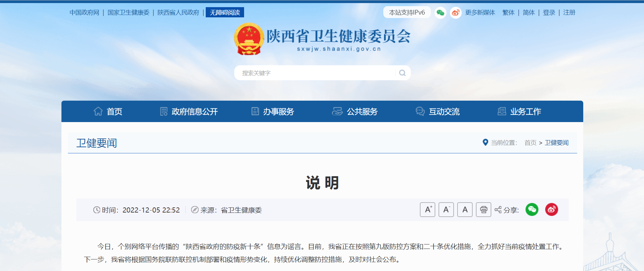Viewport: 644px width, 271px height.
Task: Open 办事服务 navigation menu
Action: click(x=273, y=112)
